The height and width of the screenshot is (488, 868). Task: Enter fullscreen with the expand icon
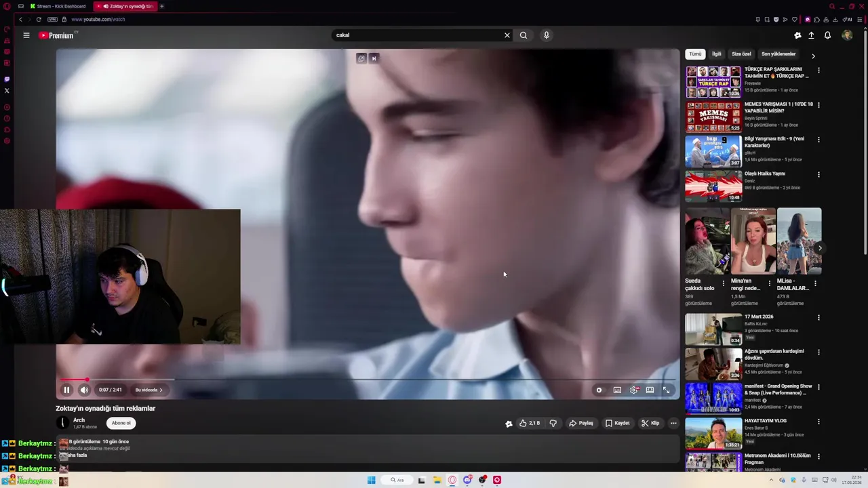(666, 390)
